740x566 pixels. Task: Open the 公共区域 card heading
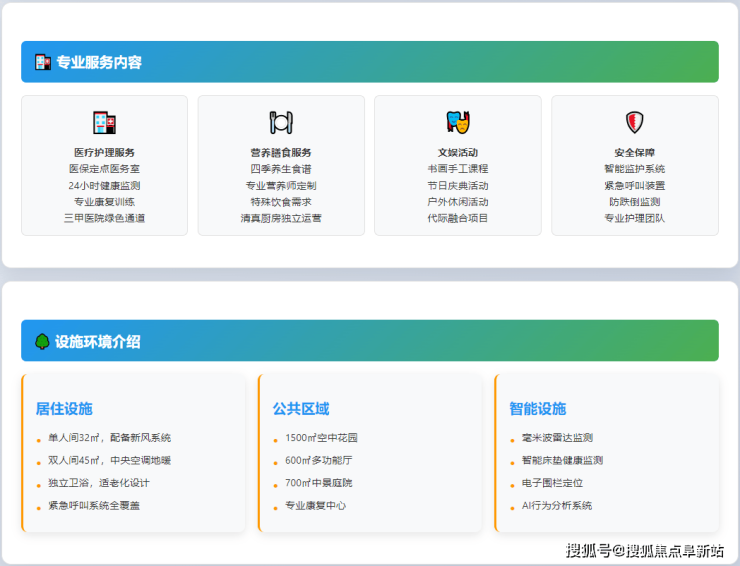pyautogui.click(x=301, y=408)
